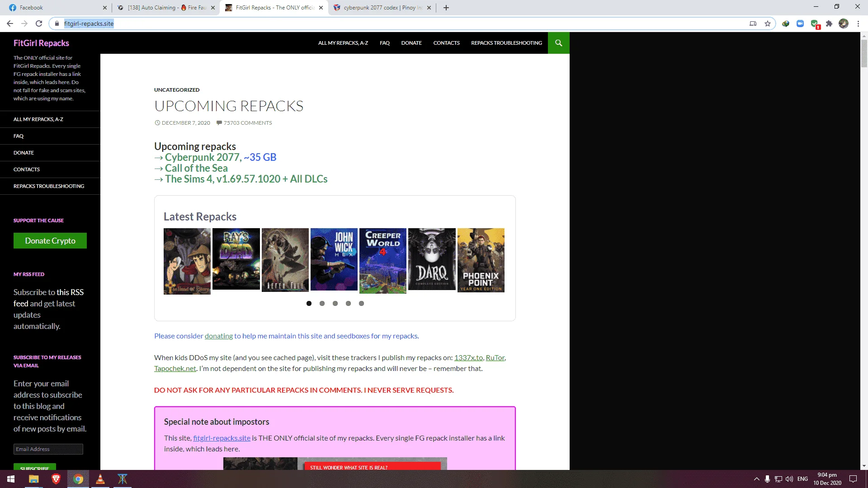The height and width of the screenshot is (488, 868).
Task: Click the browser forward arrow
Action: 24,23
